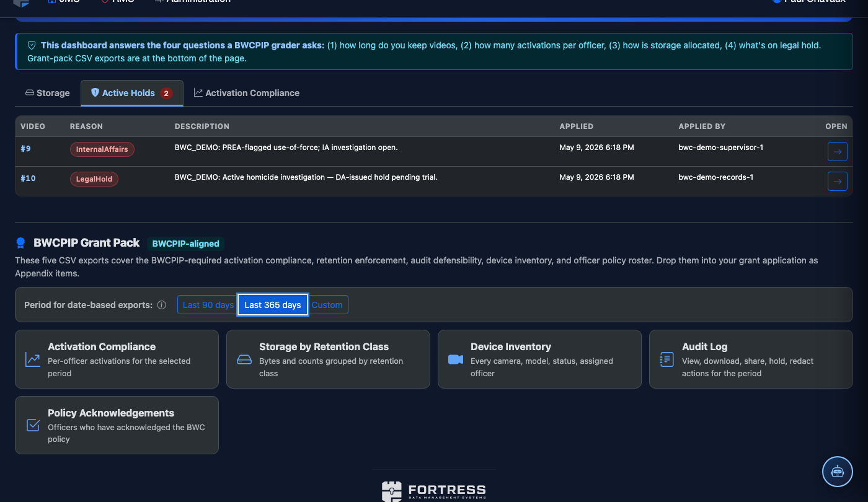Click the shield icon in the dashboard info banner
The width and height of the screenshot is (868, 502).
[32, 45]
